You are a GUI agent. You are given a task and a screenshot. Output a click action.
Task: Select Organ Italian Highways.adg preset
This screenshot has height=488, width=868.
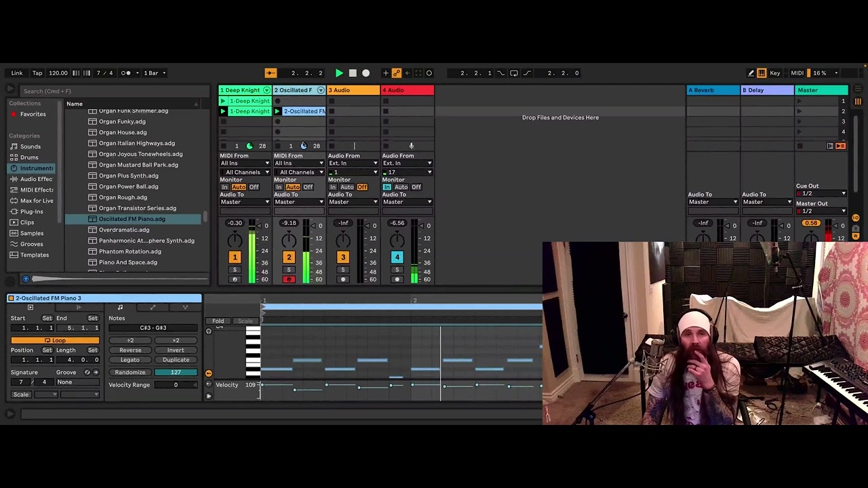pyautogui.click(x=136, y=143)
